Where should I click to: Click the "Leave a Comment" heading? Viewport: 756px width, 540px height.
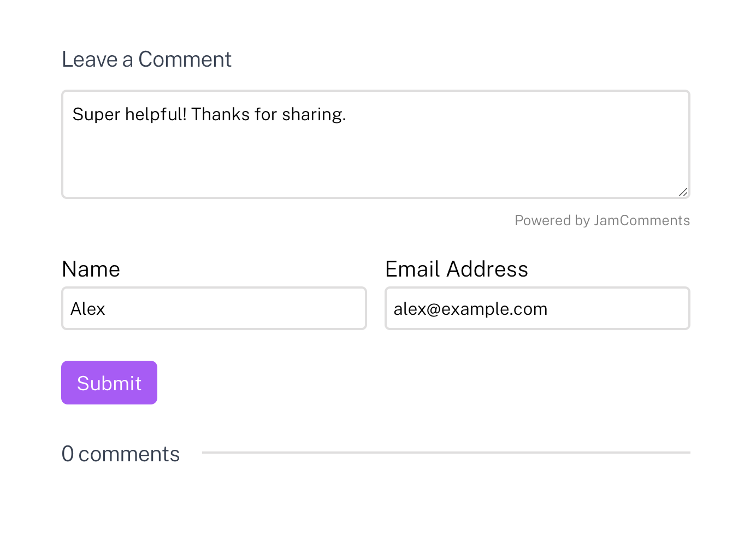(x=146, y=59)
